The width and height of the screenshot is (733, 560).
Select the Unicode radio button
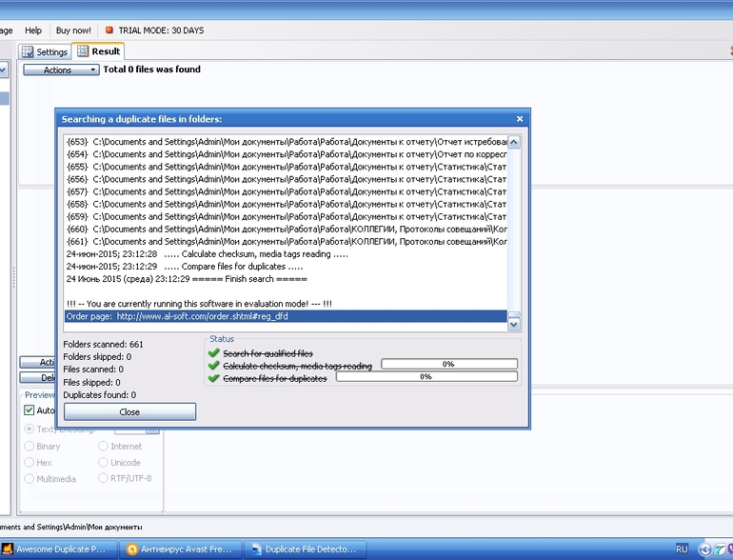pos(103,462)
